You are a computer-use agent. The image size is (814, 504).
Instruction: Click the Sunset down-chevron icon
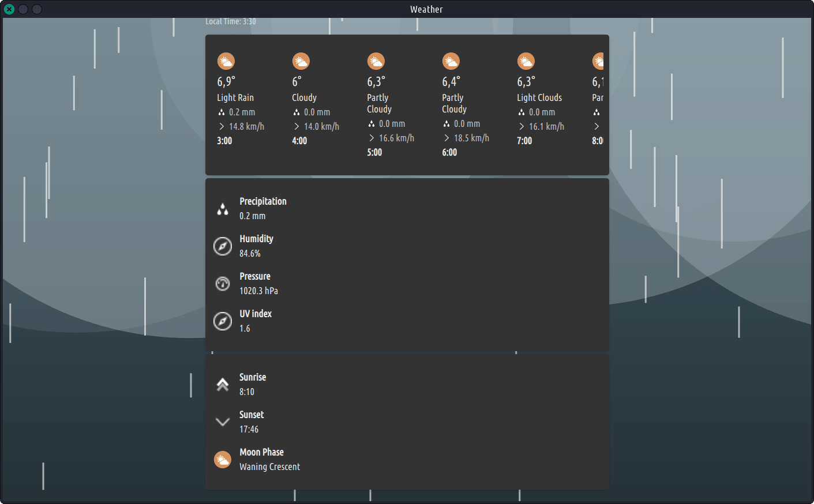[223, 422]
